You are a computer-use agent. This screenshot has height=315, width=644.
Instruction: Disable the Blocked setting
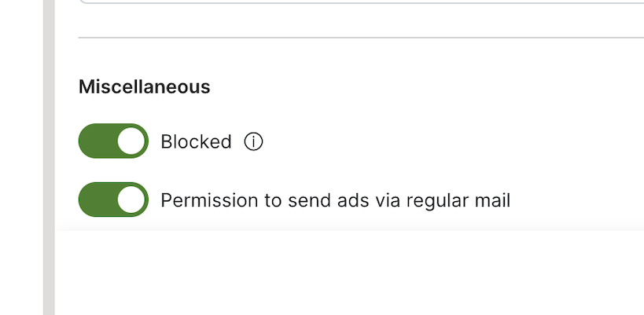(x=113, y=141)
